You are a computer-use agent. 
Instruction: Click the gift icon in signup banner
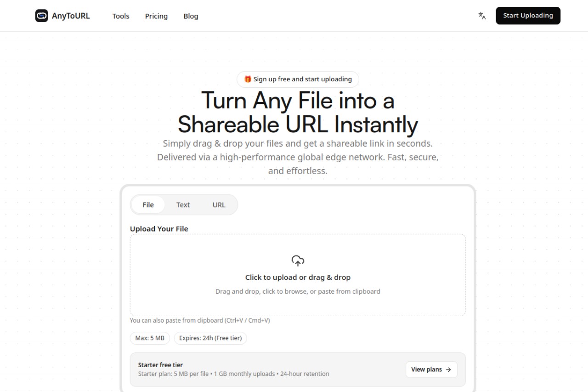[248, 79]
